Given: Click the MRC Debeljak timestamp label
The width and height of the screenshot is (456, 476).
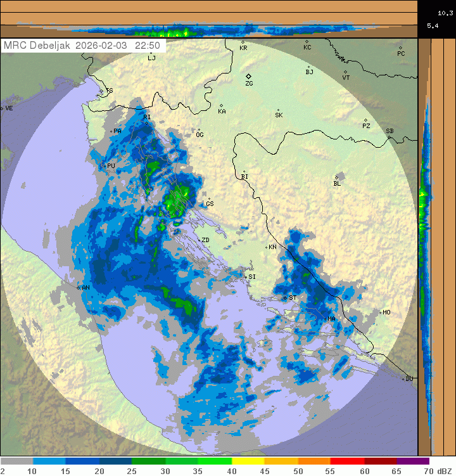Looking at the screenshot, I should point(82,46).
